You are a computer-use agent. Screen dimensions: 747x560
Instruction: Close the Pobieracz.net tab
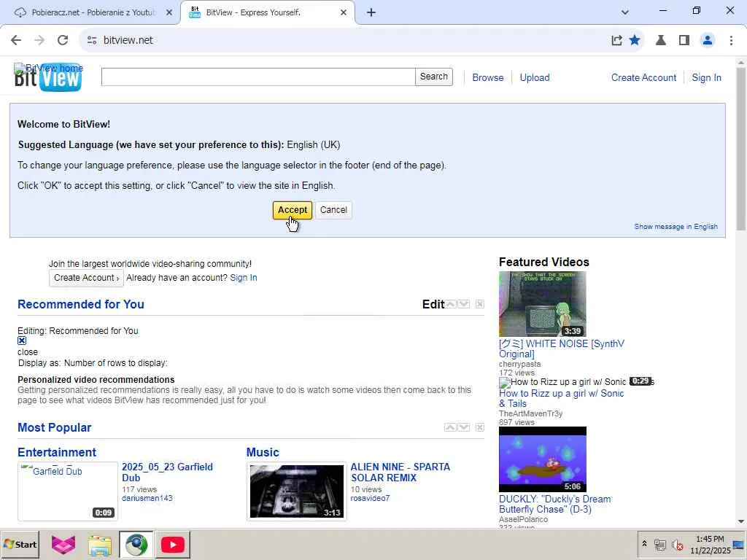point(169,13)
